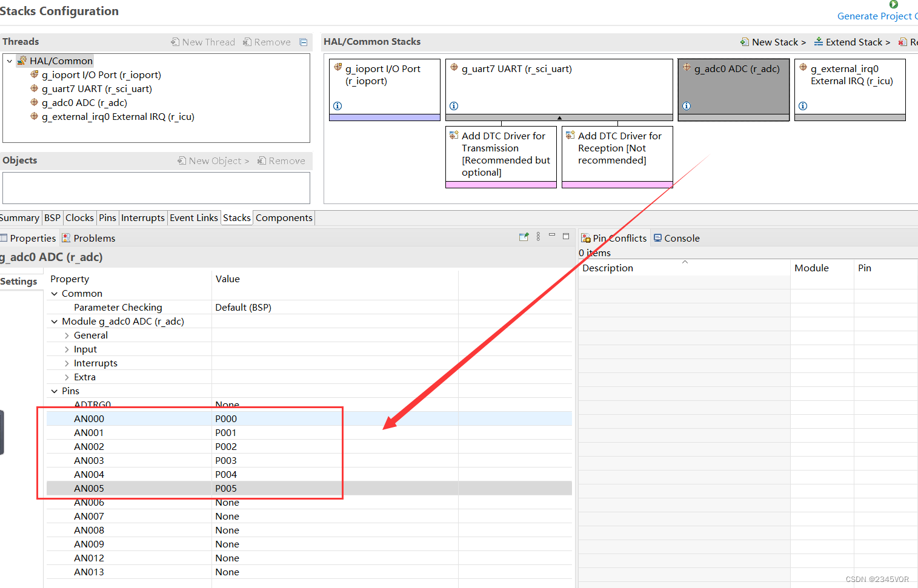Click the New Thread icon in Threads panel
This screenshot has width=918, height=588.
coord(175,42)
